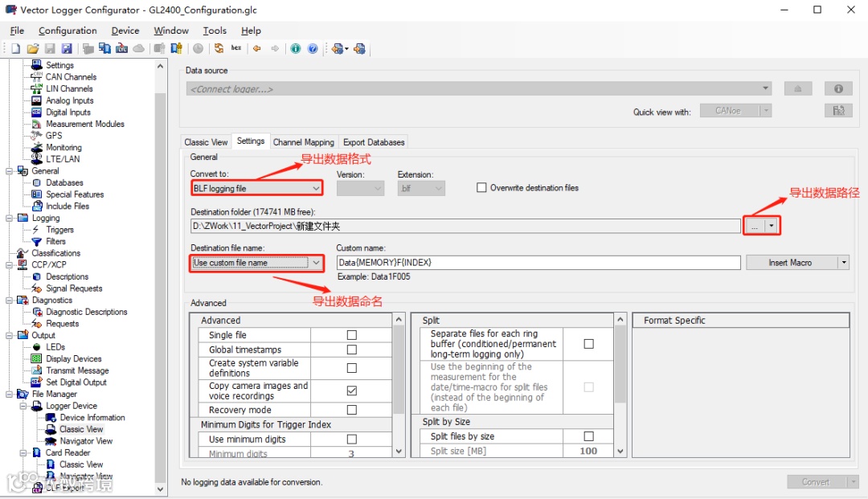This screenshot has height=499, width=868.
Task: Open the Tools menu
Action: point(215,31)
